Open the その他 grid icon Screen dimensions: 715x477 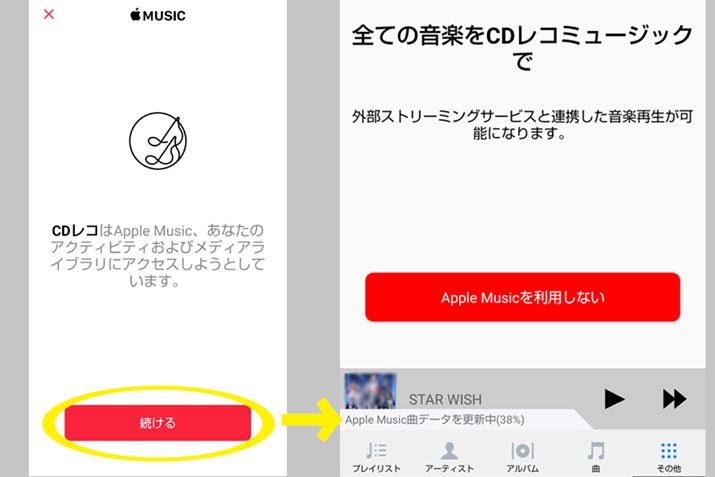(x=669, y=451)
